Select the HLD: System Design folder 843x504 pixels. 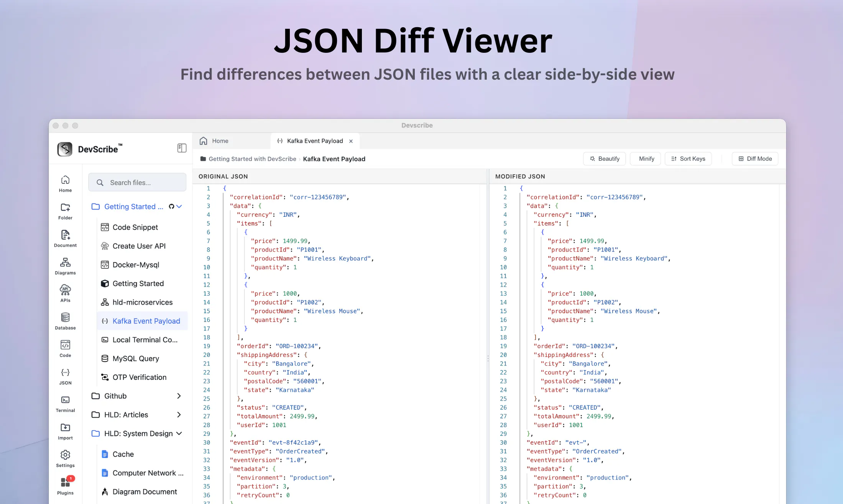coord(138,434)
